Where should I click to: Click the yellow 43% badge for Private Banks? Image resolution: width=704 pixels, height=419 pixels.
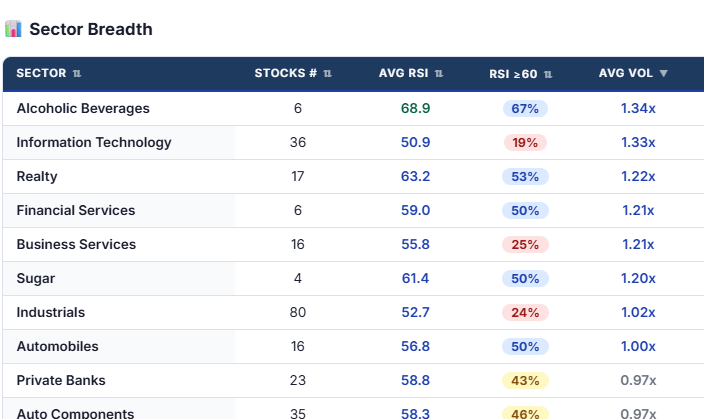tap(525, 380)
